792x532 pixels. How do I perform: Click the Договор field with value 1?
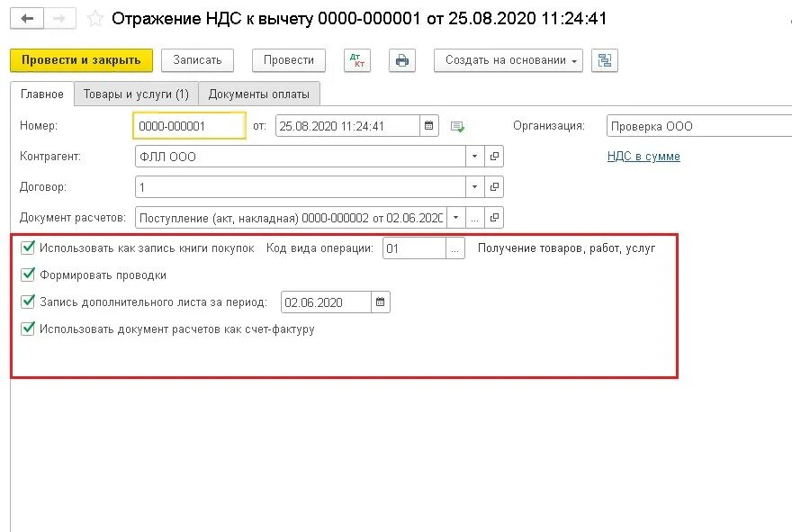(x=301, y=187)
